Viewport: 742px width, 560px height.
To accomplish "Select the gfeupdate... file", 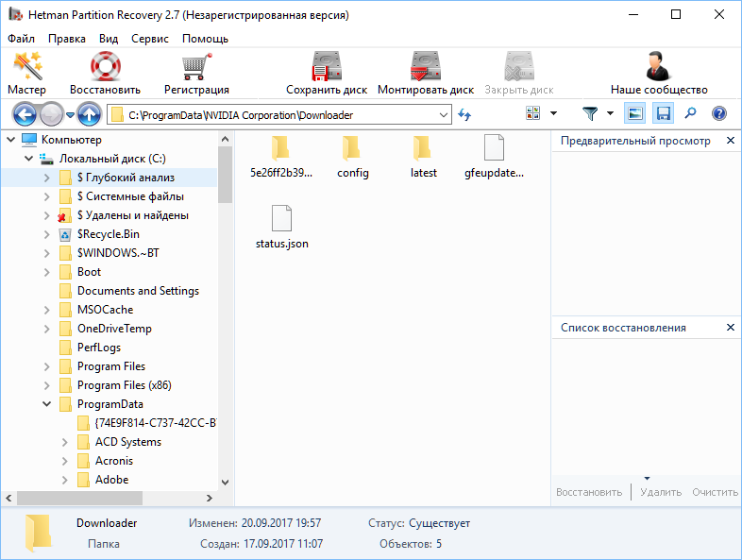I will click(494, 156).
